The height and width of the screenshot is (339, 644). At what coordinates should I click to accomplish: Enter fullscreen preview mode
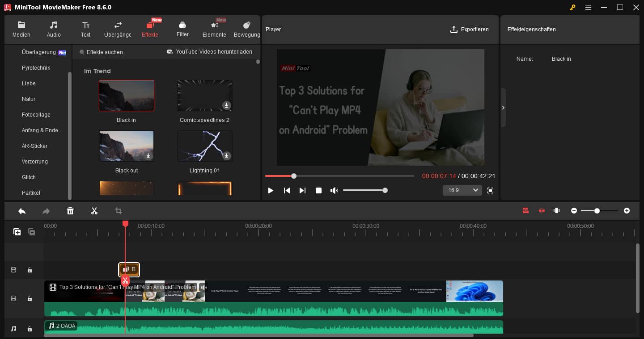(x=490, y=191)
